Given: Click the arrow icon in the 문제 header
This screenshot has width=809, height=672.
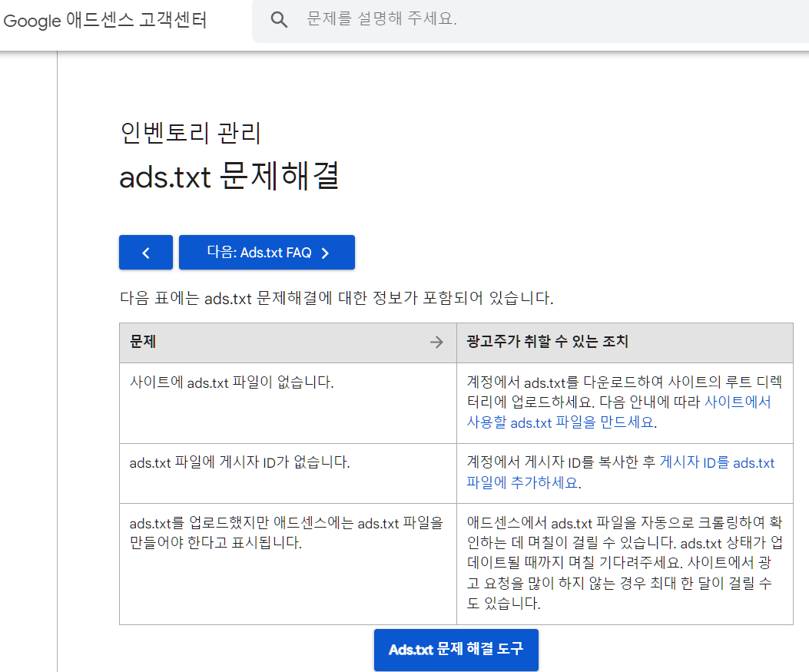Looking at the screenshot, I should (436, 342).
